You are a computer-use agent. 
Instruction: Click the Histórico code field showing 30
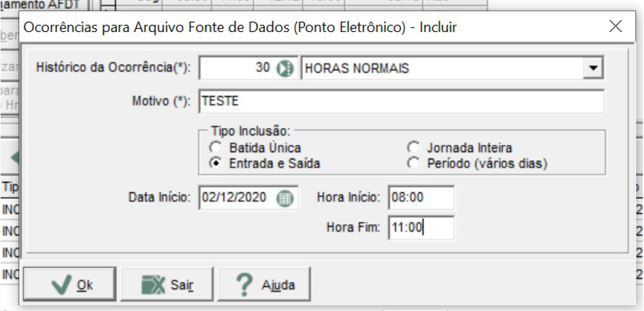(x=237, y=69)
